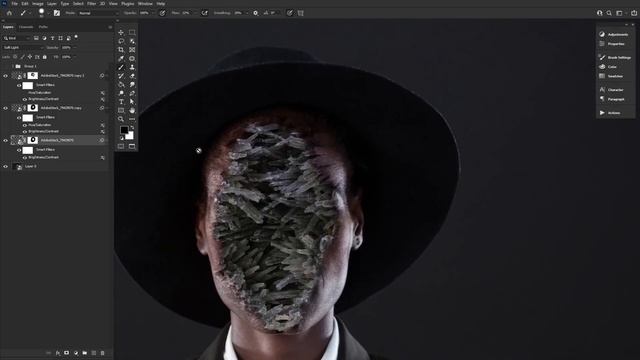
Task: Select the Brush tool in the toolbox
Action: (x=121, y=67)
